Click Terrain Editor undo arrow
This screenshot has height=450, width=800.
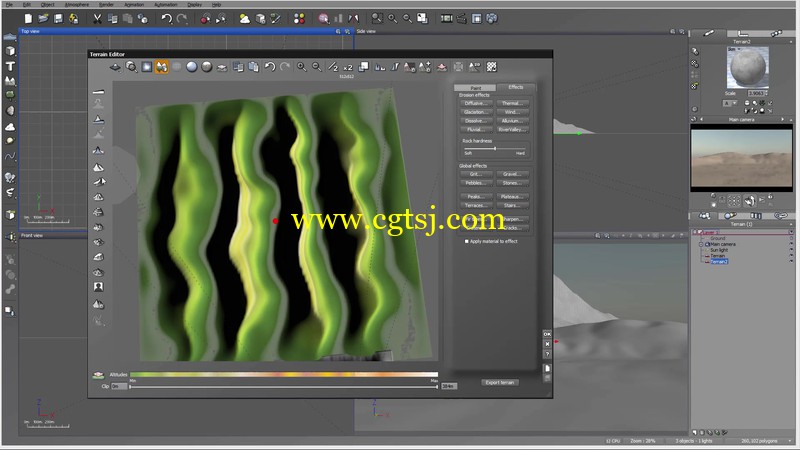[270, 67]
